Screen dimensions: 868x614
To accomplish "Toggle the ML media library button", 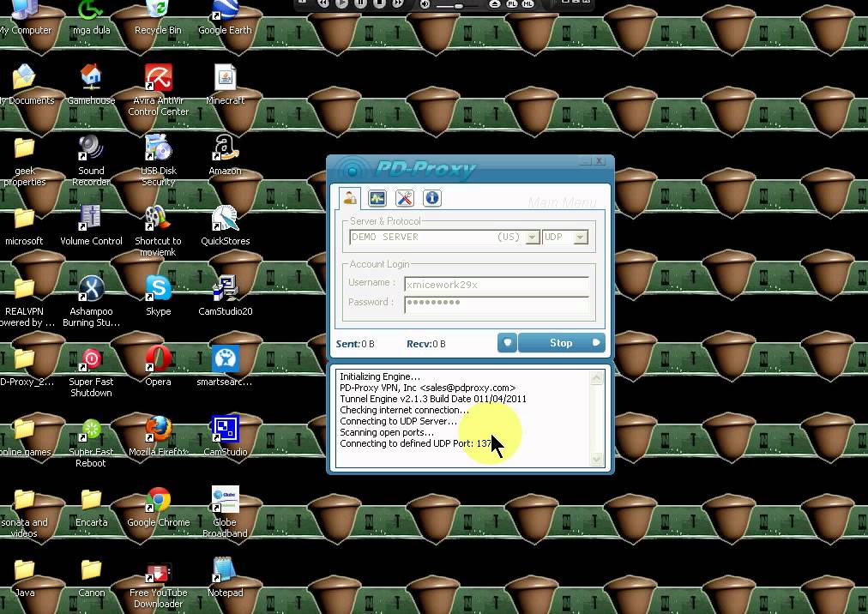I will [528, 4].
